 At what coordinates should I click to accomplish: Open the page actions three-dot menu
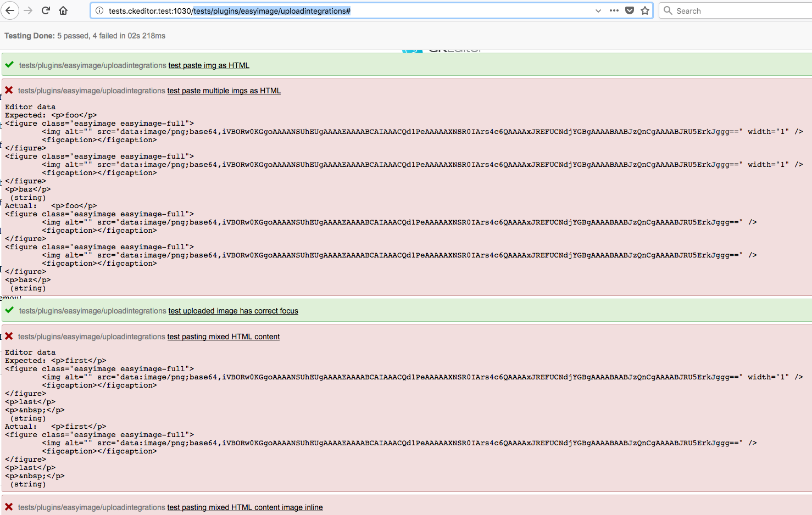[x=614, y=10]
